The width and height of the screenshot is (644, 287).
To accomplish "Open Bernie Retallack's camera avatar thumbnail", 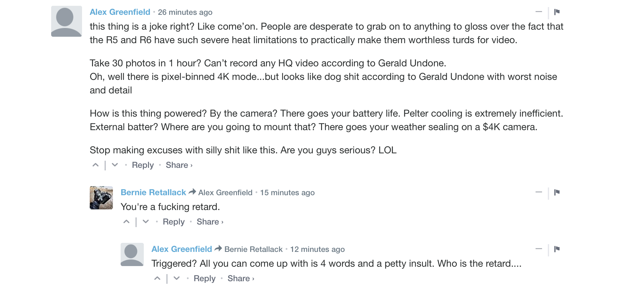I will pyautogui.click(x=101, y=198).
